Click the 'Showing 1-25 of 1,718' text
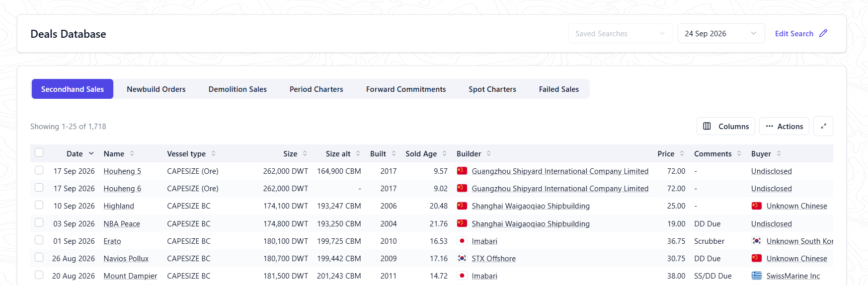Viewport: 868px width, 285px height. point(68,126)
